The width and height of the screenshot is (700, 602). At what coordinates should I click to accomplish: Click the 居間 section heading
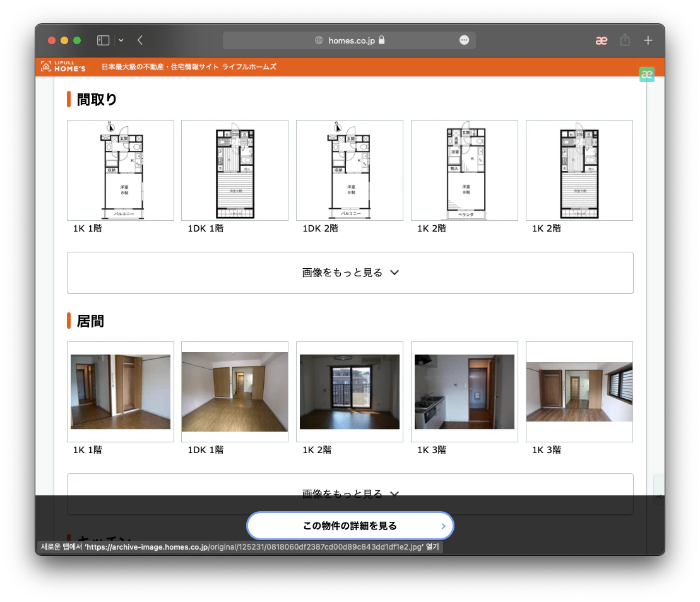pos(90,321)
